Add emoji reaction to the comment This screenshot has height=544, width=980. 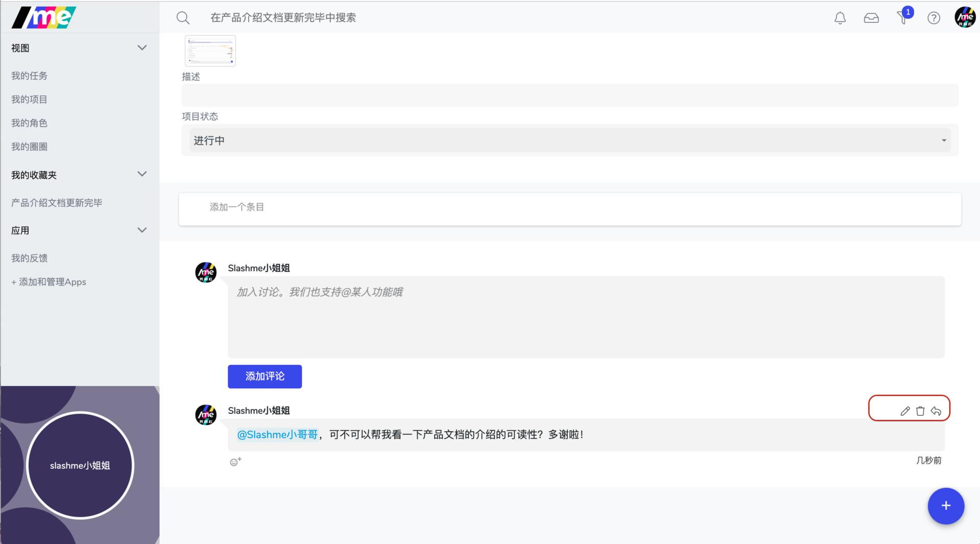click(235, 462)
